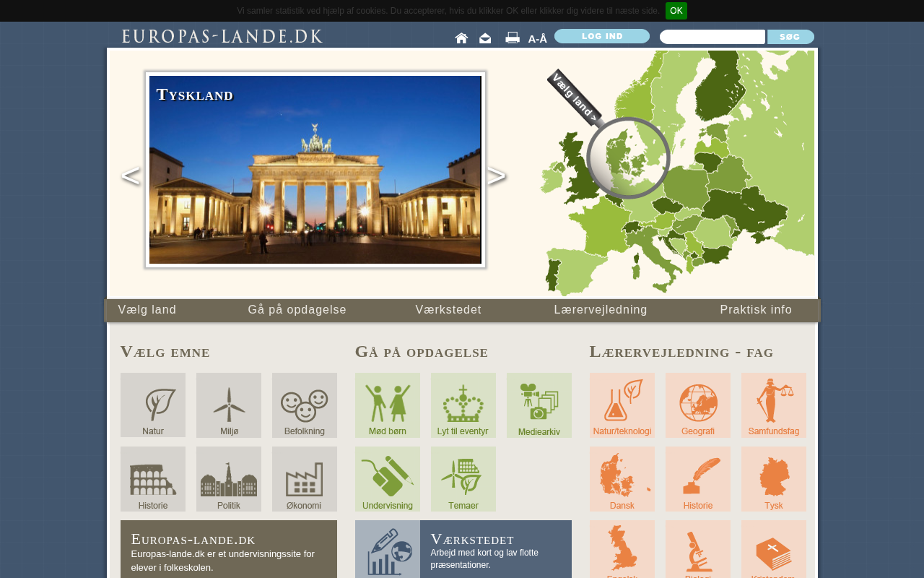Viewport: 924px width, 578px height.
Task: Select the Natur topic icon
Action: coord(153,405)
